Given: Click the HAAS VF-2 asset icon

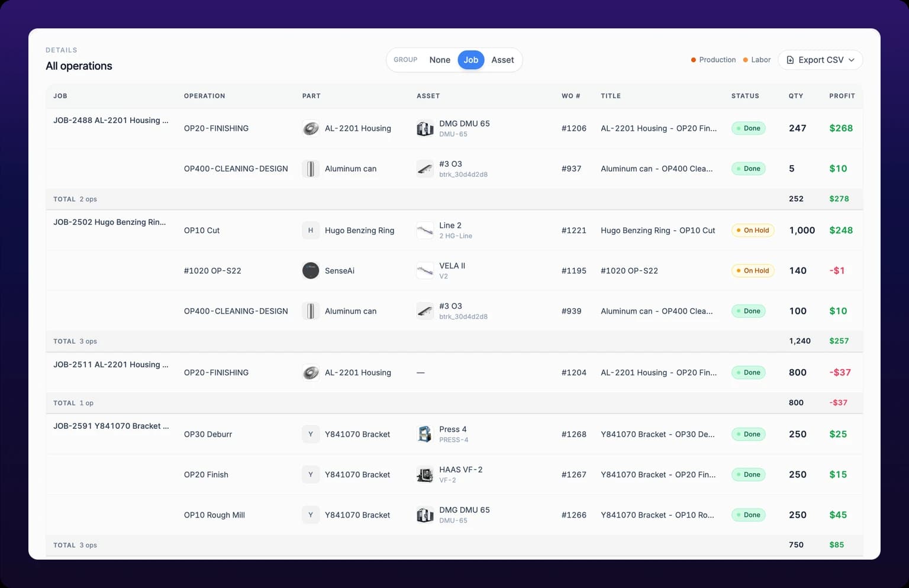Looking at the screenshot, I should [425, 474].
